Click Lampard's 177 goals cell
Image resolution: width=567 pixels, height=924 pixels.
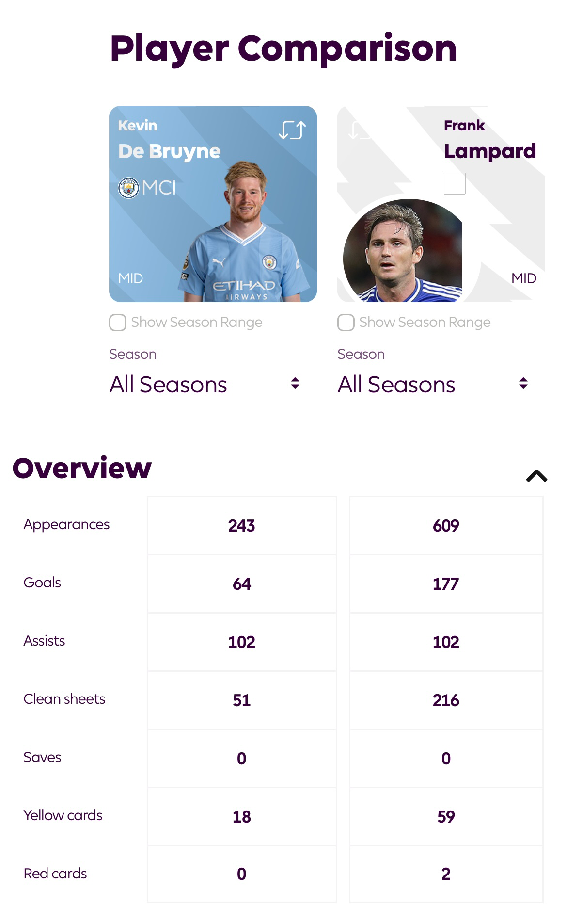point(446,584)
